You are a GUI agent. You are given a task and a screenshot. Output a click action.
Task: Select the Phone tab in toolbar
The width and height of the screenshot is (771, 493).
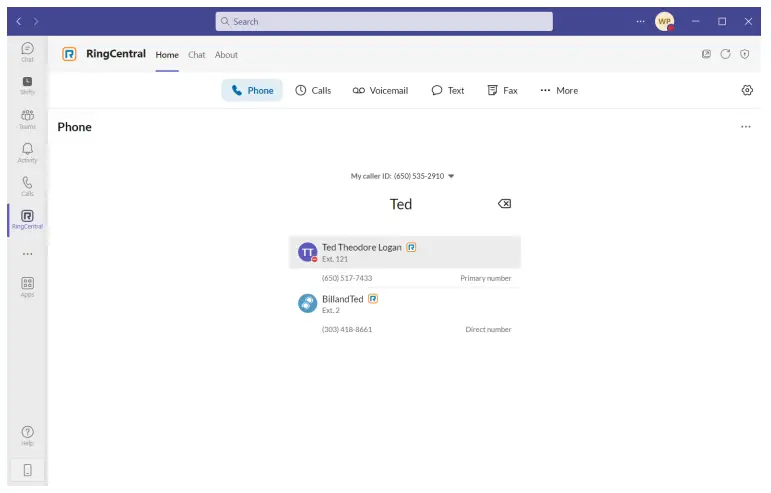click(252, 90)
